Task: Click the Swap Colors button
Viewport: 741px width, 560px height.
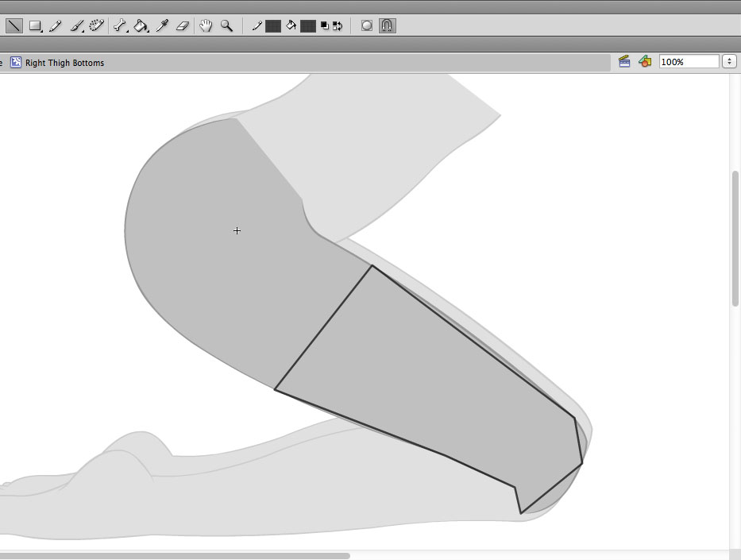Action: [x=338, y=25]
